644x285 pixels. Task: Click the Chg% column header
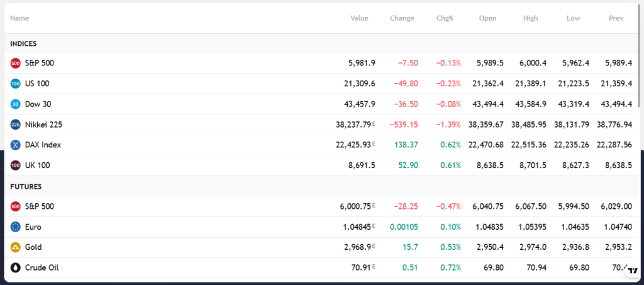coord(445,18)
